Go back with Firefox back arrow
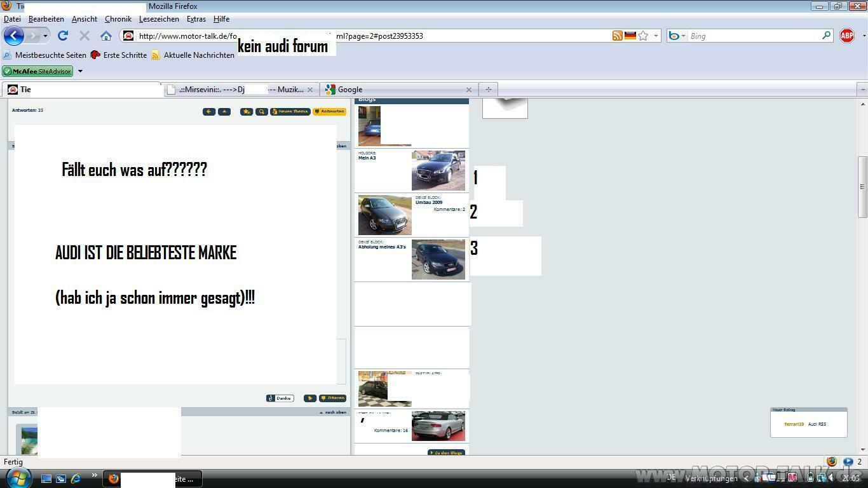 coord(14,36)
